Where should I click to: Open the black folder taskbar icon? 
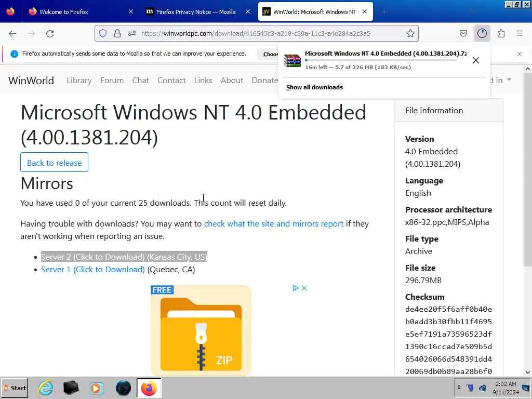[71, 388]
